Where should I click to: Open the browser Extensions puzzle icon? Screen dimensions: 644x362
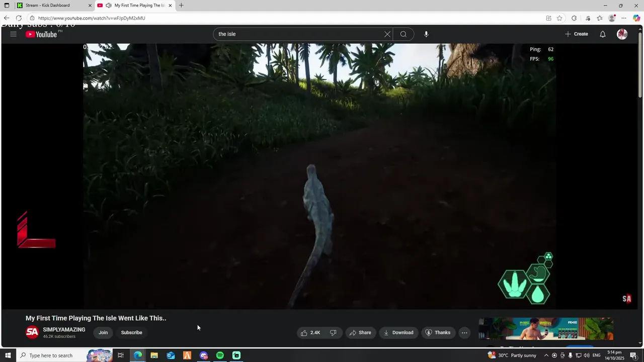pos(574,18)
